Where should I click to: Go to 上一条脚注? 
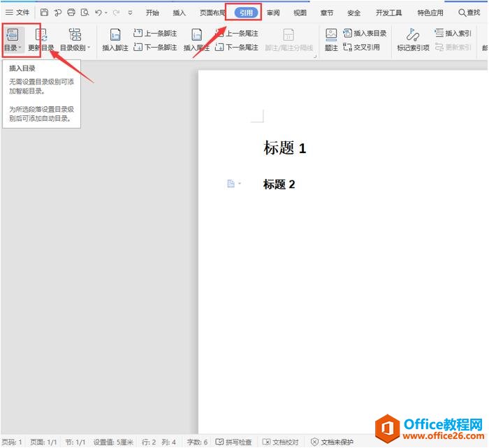coord(155,33)
